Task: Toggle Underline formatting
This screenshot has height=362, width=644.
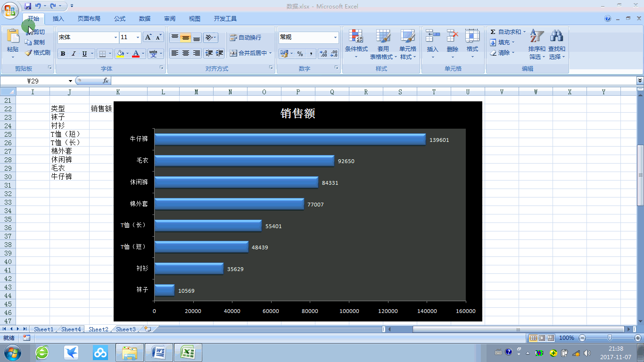Action: pos(84,54)
